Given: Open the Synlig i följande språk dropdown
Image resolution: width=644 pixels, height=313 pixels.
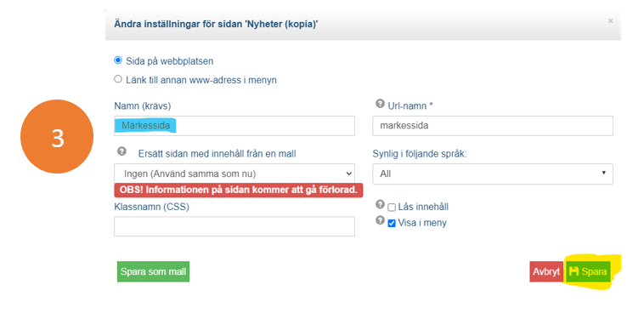Looking at the screenshot, I should pyautogui.click(x=493, y=174).
